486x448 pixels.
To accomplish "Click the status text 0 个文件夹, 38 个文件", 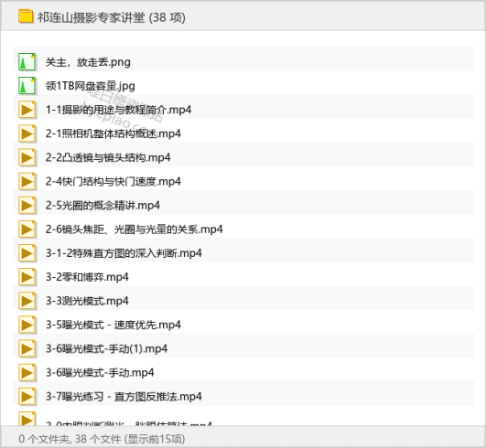I will 70,439.
